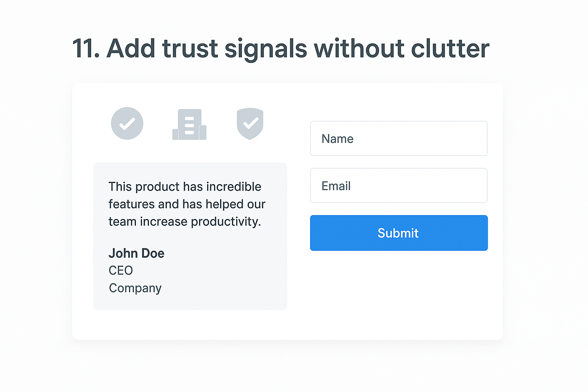This screenshot has height=392, width=588.
Task: Click the Company label in the testimonial
Action: coord(135,288)
